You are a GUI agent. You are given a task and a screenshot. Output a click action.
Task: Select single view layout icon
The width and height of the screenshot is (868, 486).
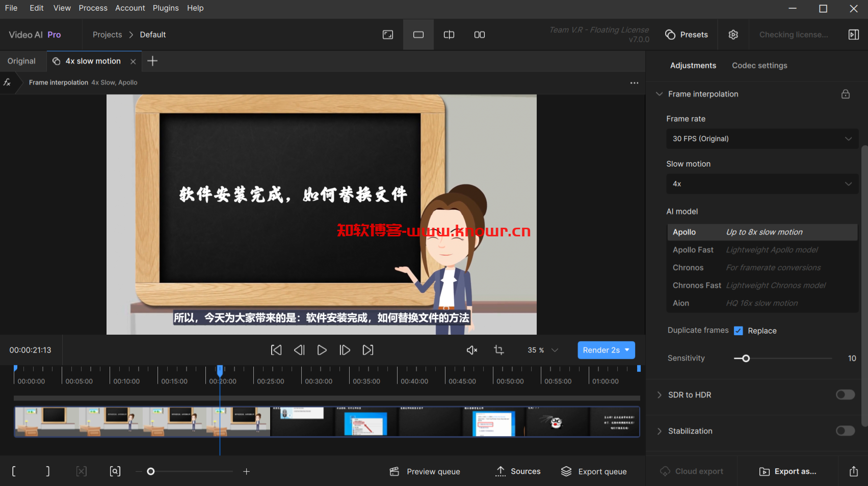[418, 35]
